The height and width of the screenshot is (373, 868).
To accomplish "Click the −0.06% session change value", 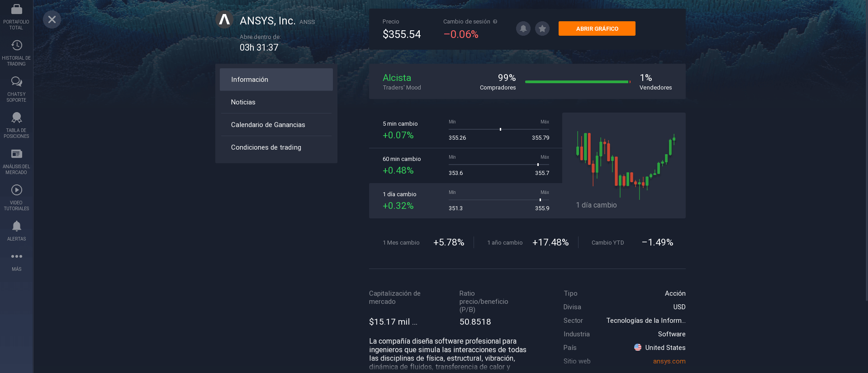I will click(x=461, y=34).
